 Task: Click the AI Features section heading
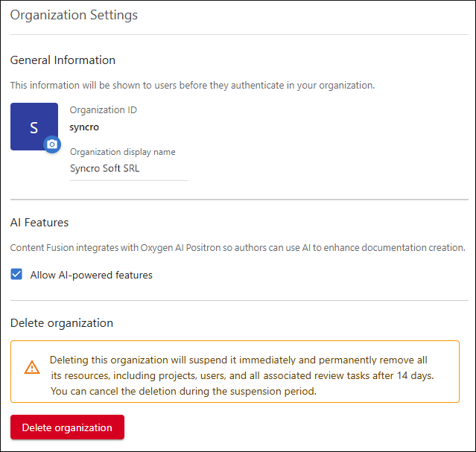click(x=39, y=222)
